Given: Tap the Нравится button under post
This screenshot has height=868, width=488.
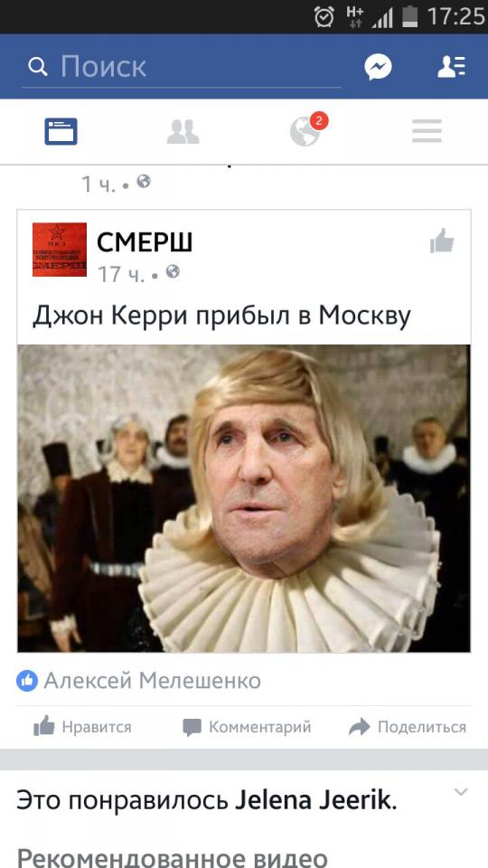Looking at the screenshot, I should click(x=82, y=726).
